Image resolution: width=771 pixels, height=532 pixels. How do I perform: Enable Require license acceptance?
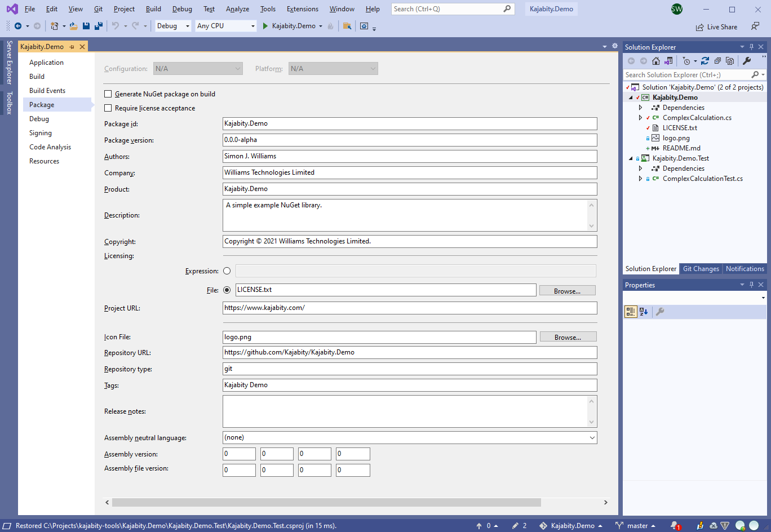[108, 108]
